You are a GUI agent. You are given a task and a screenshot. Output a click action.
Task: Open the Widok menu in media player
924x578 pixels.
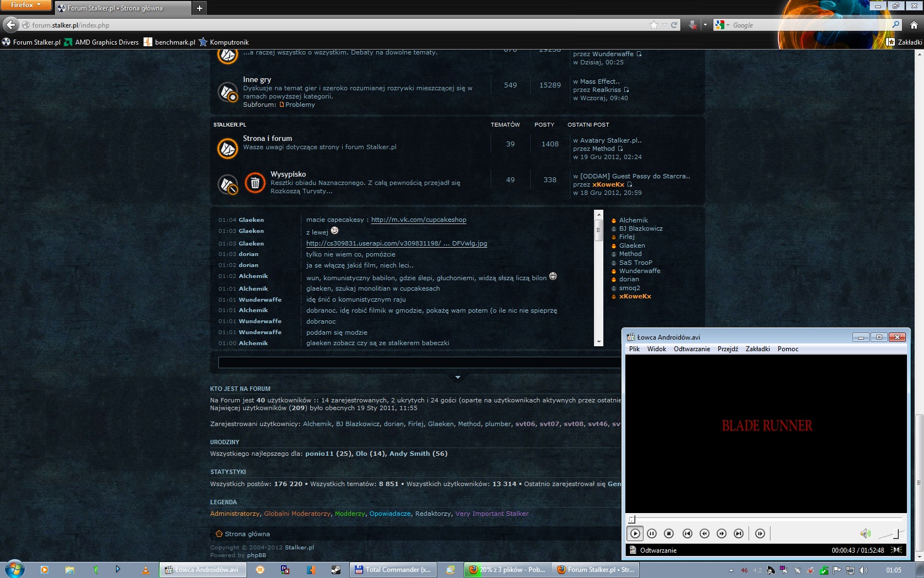656,349
